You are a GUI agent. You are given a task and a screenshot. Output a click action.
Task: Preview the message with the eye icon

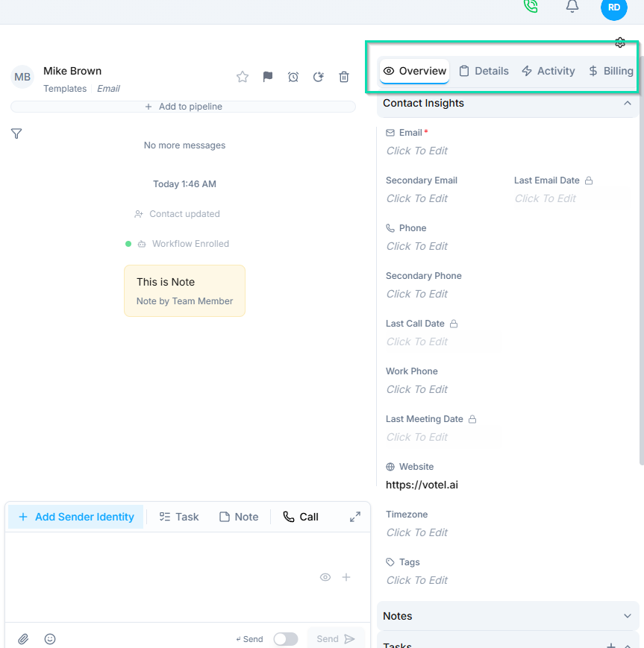tap(325, 577)
